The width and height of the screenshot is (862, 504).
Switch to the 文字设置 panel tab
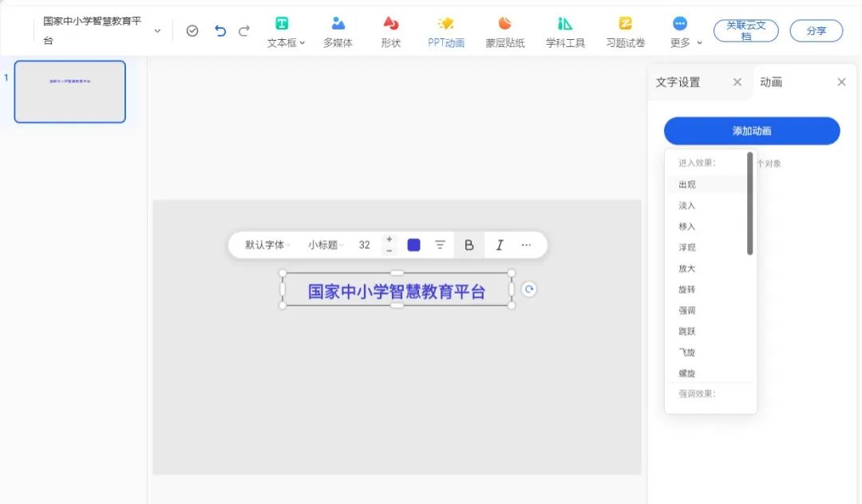677,82
